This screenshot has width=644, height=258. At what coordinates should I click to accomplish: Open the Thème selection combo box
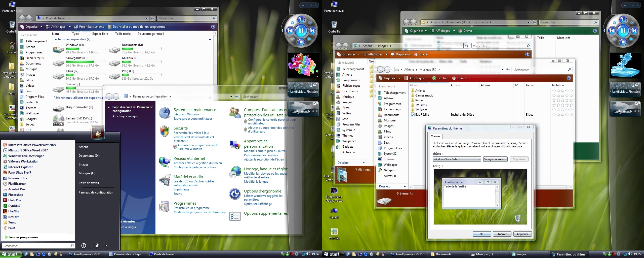(457, 159)
